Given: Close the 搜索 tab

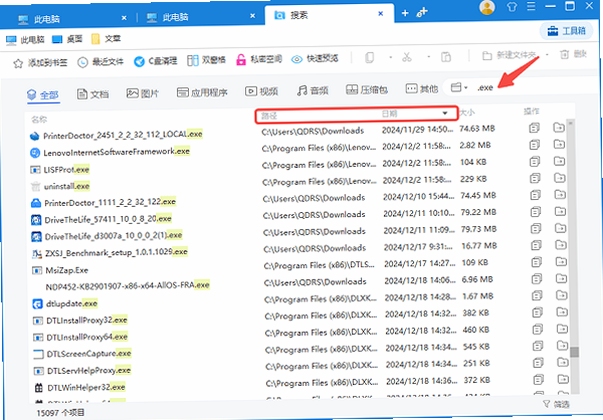Looking at the screenshot, I should pyautogui.click(x=380, y=14).
